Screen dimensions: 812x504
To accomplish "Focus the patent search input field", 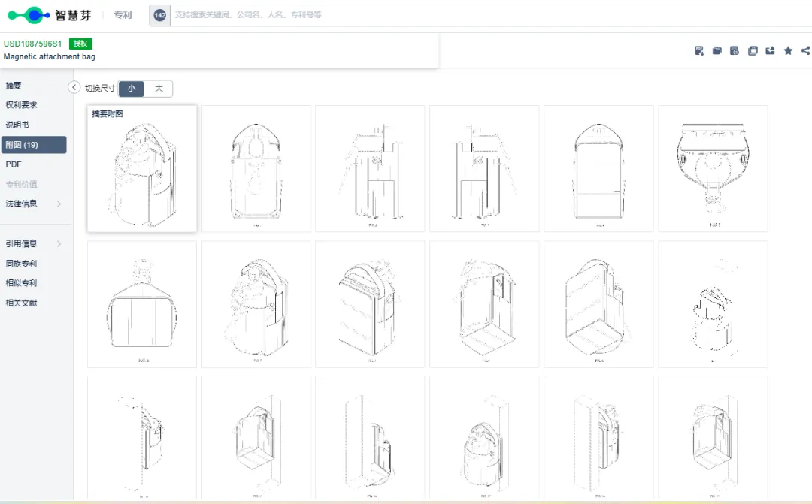I will pos(491,15).
